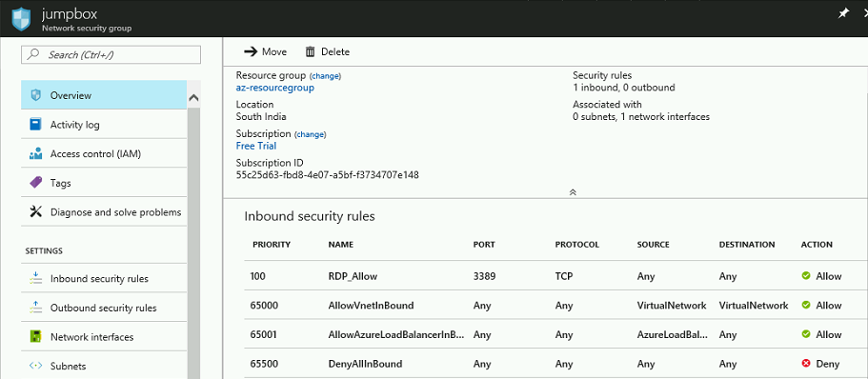This screenshot has height=379, width=868.
Task: Open the Free Trial subscription link
Action: point(255,146)
